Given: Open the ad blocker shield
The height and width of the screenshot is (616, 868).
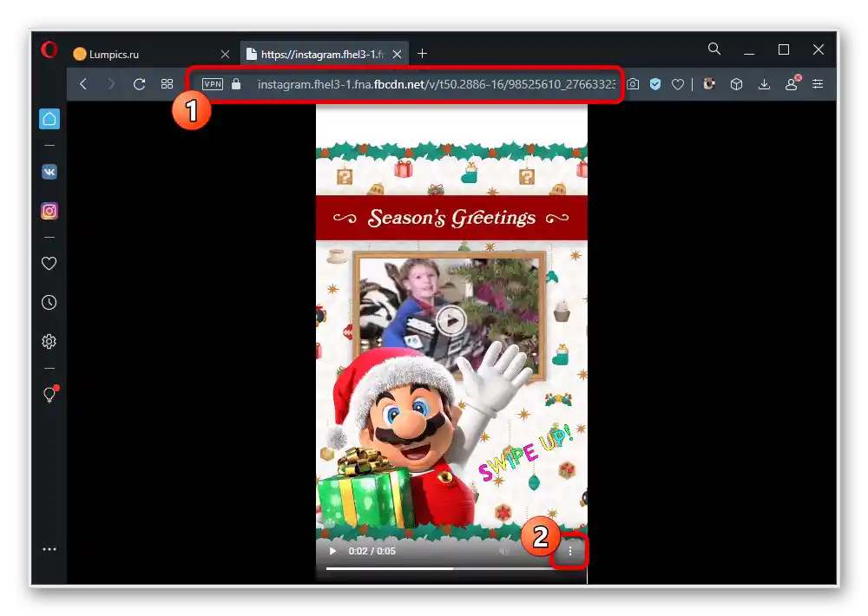Looking at the screenshot, I should point(655,84).
